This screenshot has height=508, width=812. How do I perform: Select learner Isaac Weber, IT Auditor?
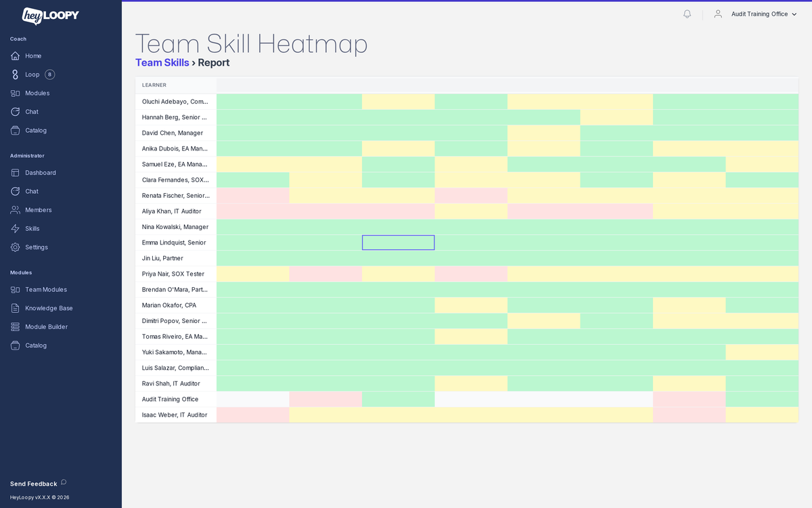pyautogui.click(x=176, y=415)
